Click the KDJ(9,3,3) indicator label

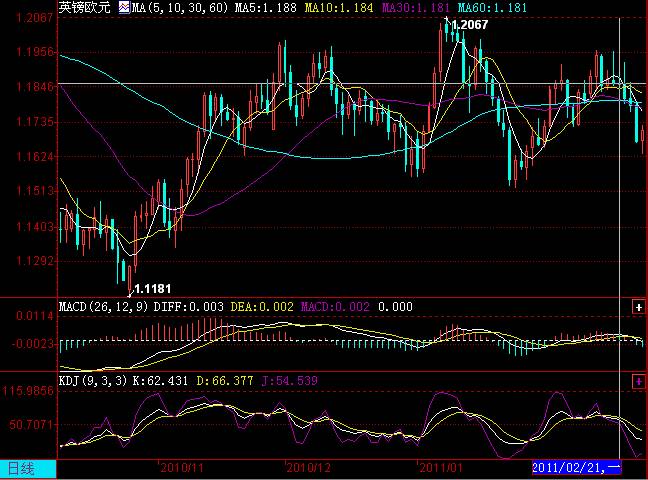pos(93,381)
